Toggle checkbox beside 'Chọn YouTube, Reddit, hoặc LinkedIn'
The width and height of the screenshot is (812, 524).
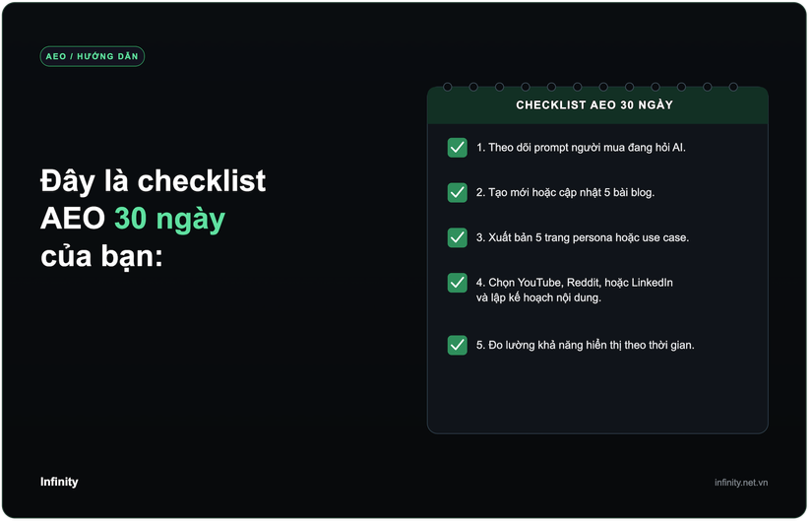click(x=458, y=283)
